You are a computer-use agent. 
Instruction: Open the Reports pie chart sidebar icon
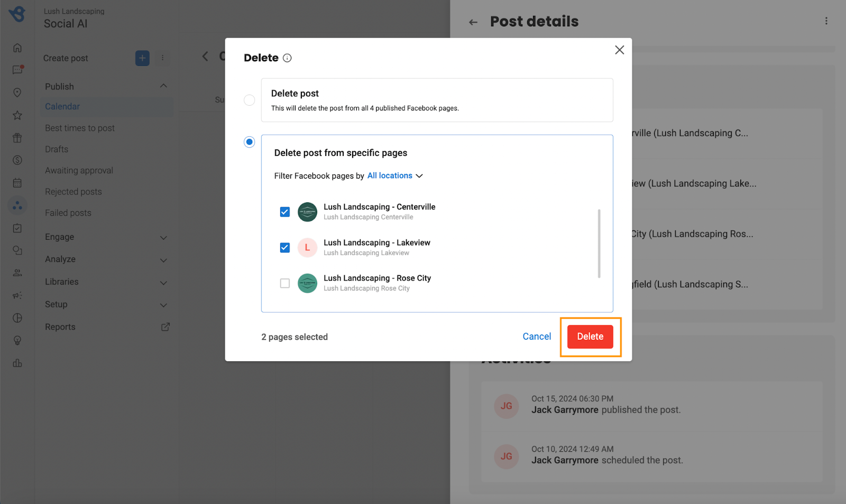coord(17,318)
